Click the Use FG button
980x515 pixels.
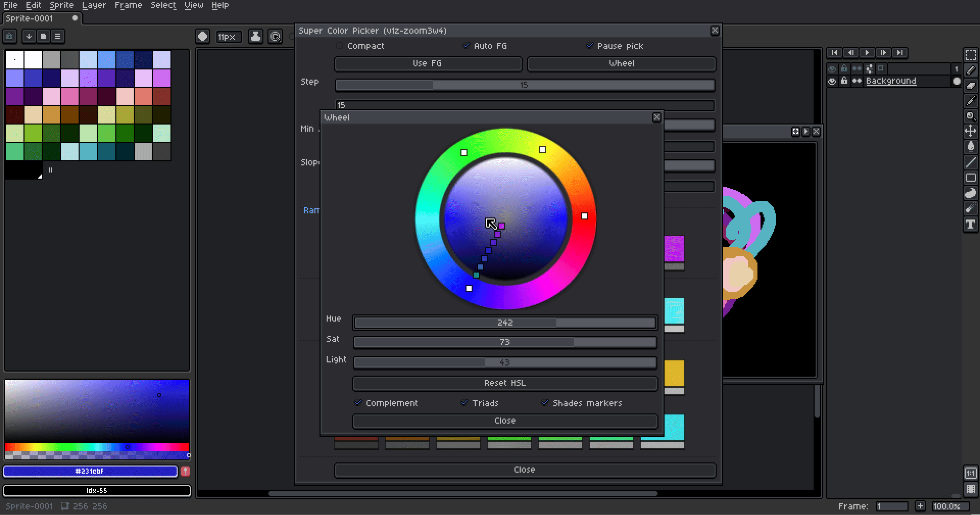[x=427, y=64]
